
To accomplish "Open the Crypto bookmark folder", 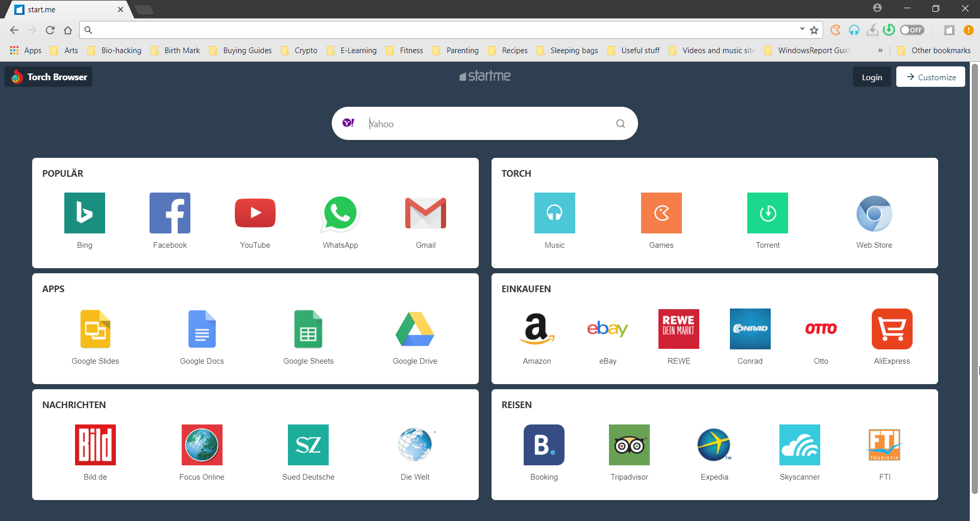I will click(x=299, y=51).
